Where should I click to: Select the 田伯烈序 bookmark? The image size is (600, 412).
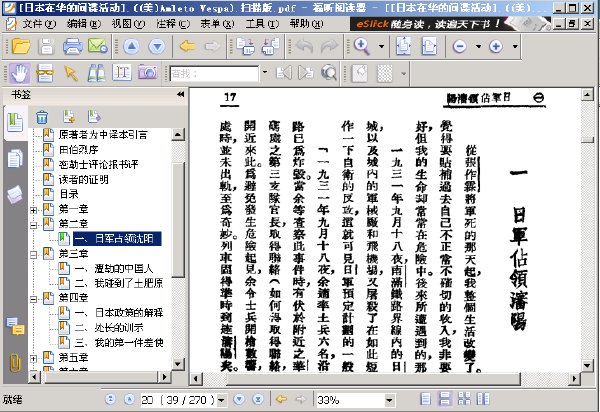click(x=78, y=150)
